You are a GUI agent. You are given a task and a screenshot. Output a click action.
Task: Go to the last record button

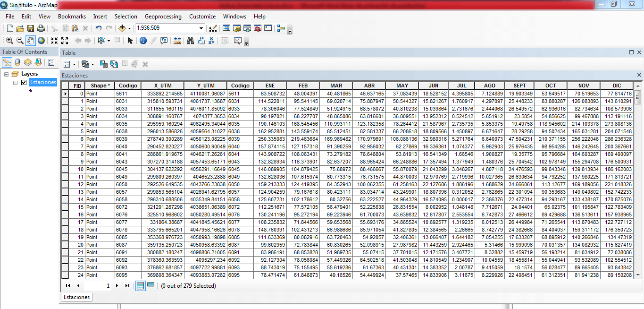click(x=127, y=285)
